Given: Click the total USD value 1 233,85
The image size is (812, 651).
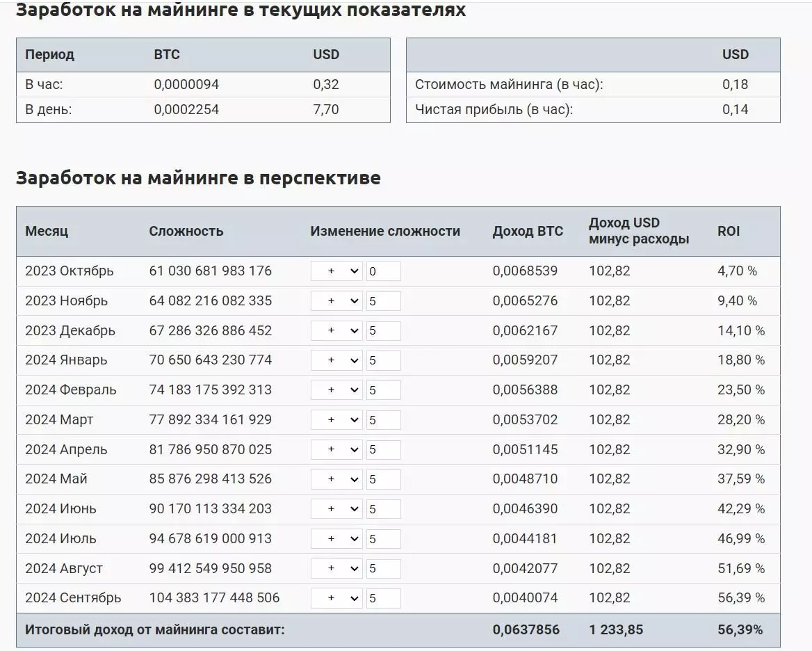Looking at the screenshot, I should [x=616, y=629].
